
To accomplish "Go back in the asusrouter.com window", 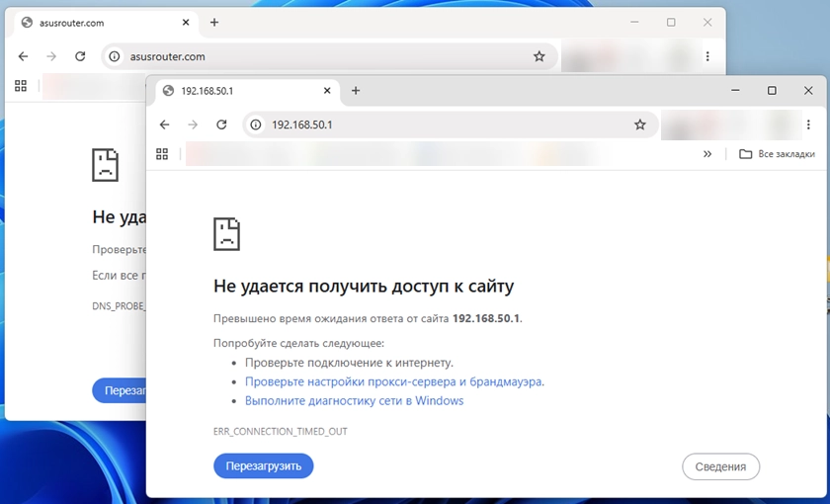I will pyautogui.click(x=23, y=56).
